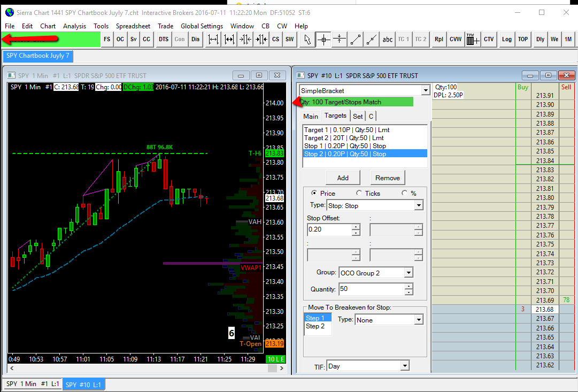Open the SimpleBracket configuration dropdown
Screen dimensions: 578x392
click(x=426, y=90)
